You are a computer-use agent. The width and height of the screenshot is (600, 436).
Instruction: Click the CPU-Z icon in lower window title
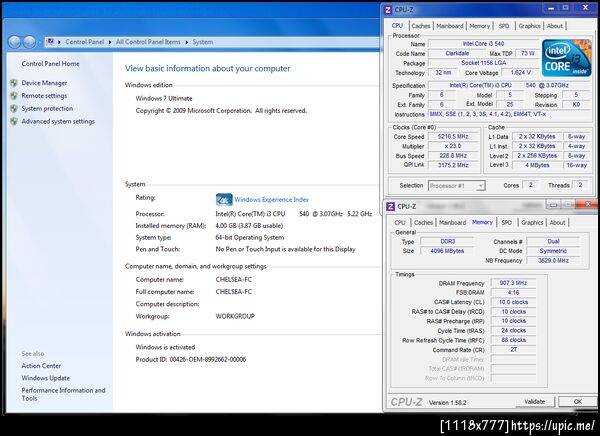[x=390, y=206]
